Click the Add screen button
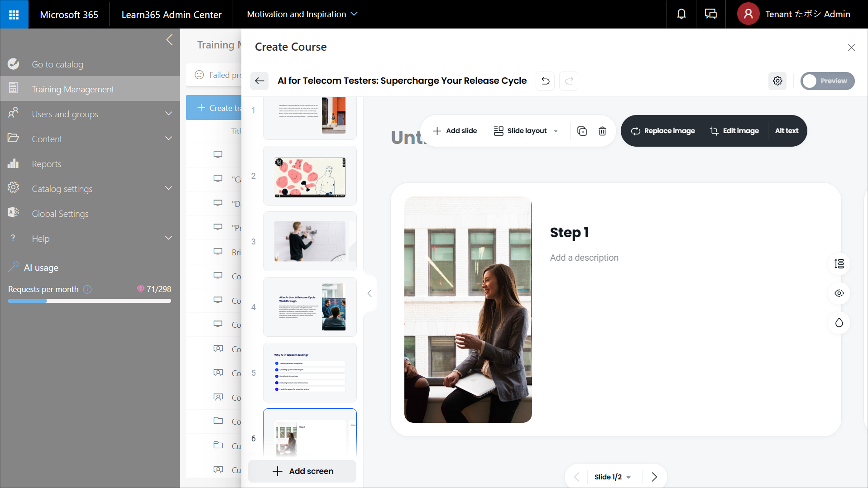The width and height of the screenshot is (868, 488). (x=302, y=471)
